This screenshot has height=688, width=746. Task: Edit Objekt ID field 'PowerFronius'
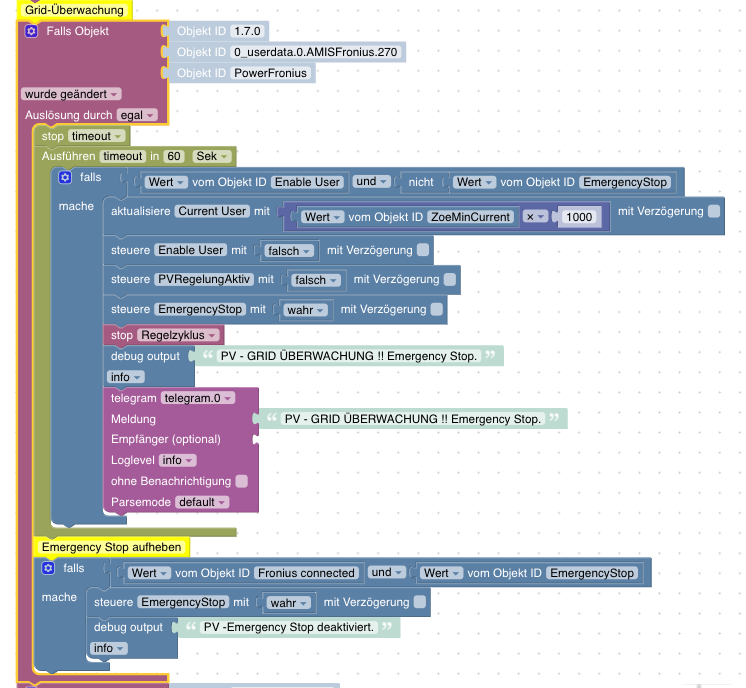pos(270,73)
